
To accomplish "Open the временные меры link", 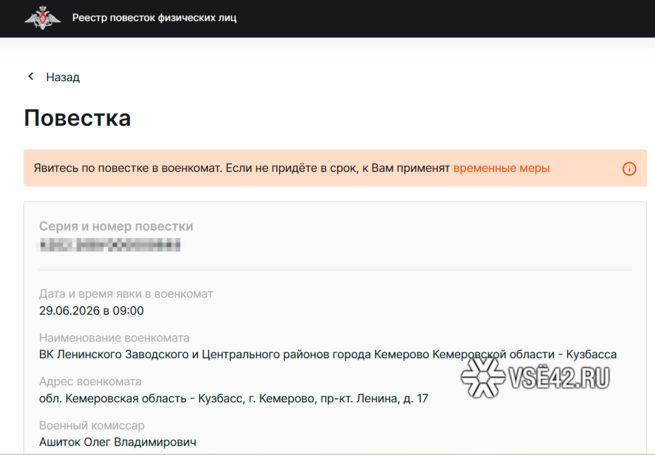I will [501, 168].
